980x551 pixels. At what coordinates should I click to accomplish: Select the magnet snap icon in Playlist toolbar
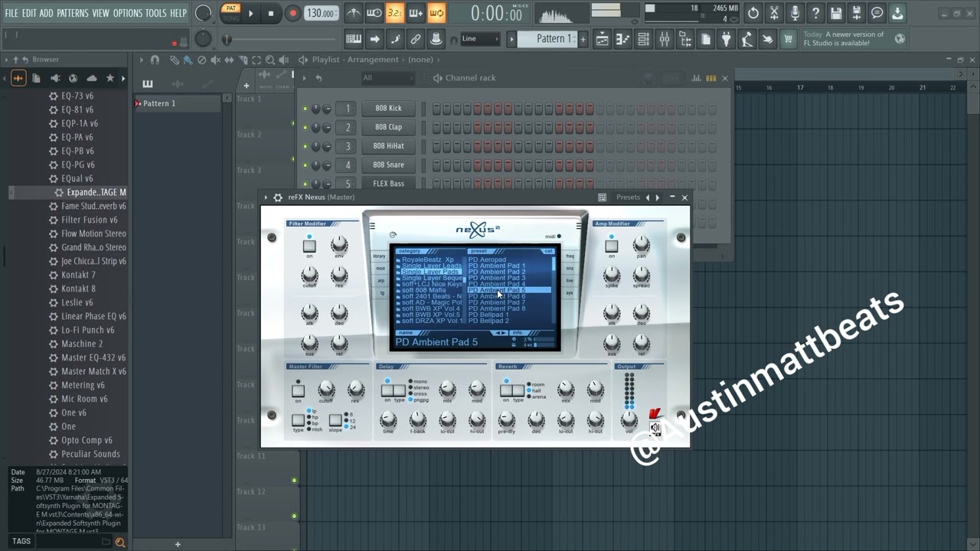click(x=155, y=60)
